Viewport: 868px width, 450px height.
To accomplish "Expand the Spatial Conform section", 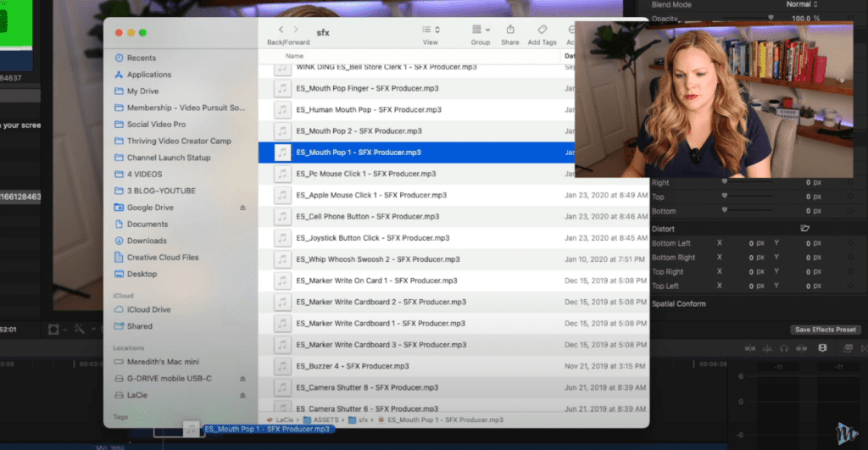I will click(679, 304).
